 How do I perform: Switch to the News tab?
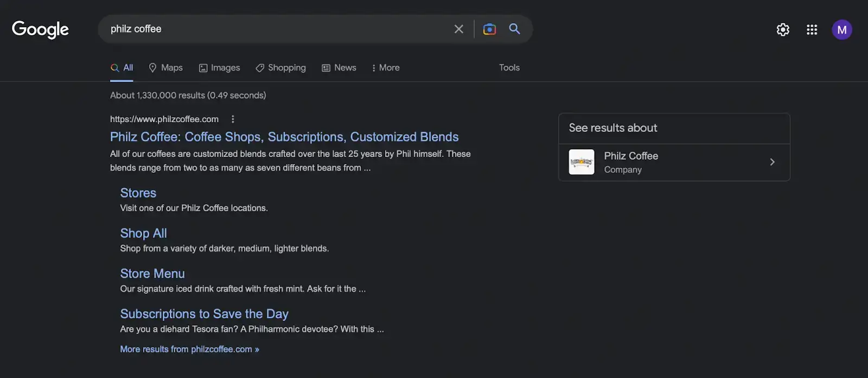pyautogui.click(x=339, y=68)
